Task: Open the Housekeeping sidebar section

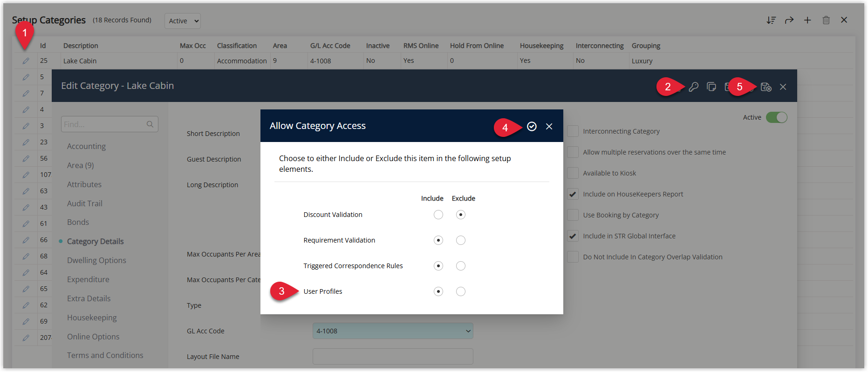Action: click(x=92, y=318)
